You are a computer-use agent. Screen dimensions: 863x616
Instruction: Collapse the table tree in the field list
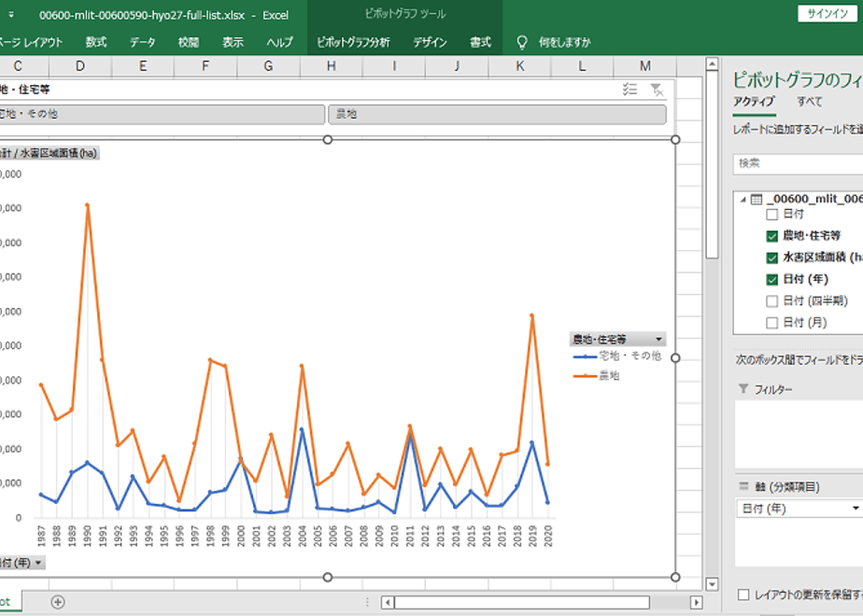point(743,200)
